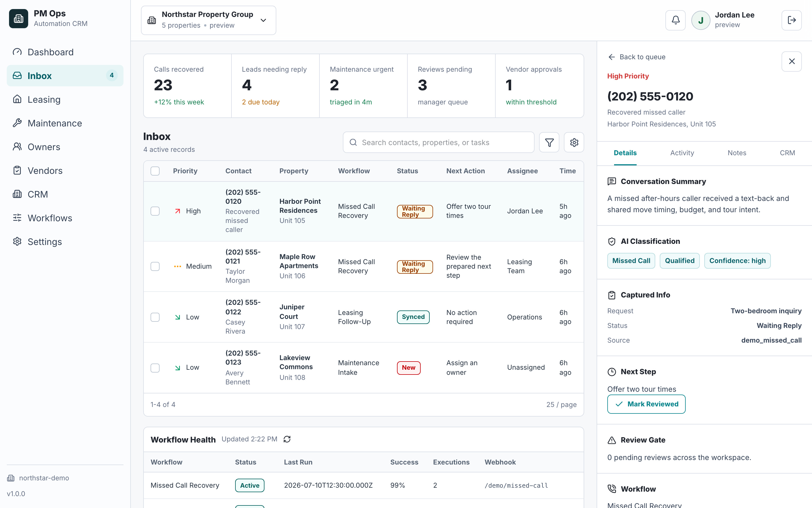Switch to the Details tab
The height and width of the screenshot is (508, 812).
(x=625, y=153)
